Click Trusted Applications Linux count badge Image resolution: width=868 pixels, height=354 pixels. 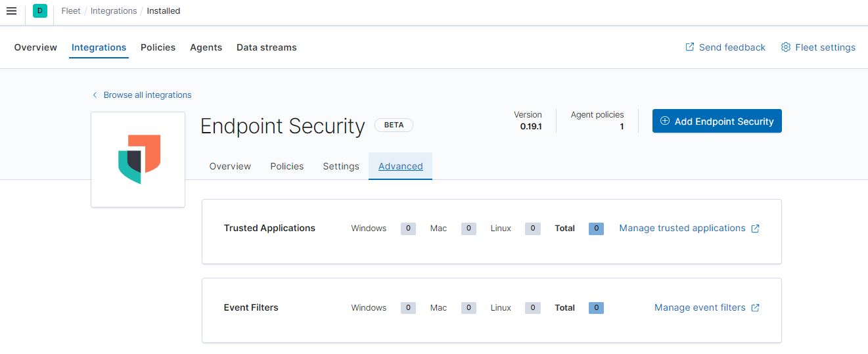click(532, 229)
